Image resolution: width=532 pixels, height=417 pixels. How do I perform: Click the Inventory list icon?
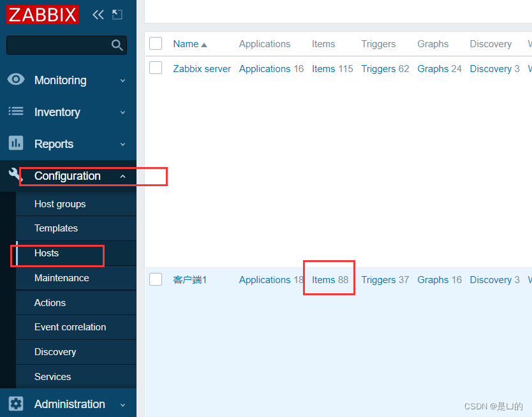[16, 111]
